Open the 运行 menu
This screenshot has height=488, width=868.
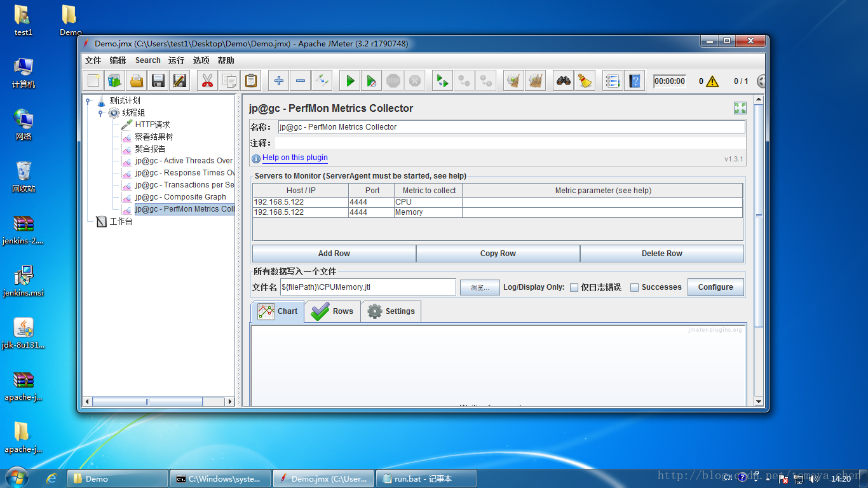click(x=176, y=60)
